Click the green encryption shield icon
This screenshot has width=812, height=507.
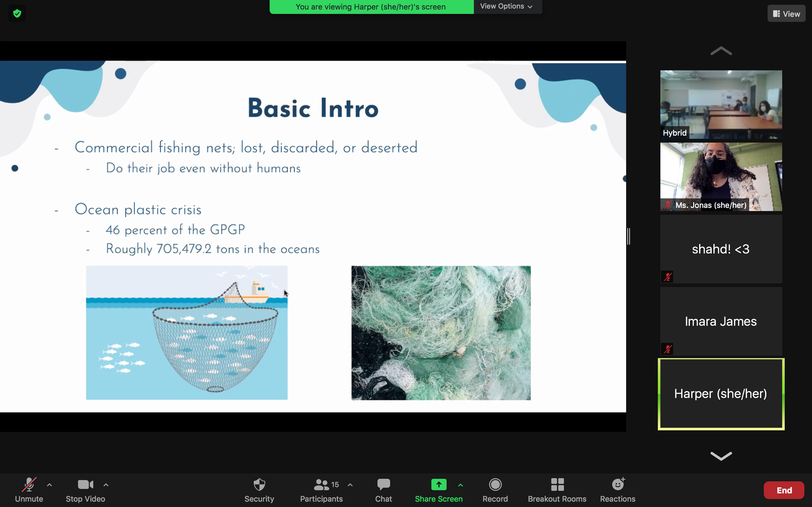click(x=17, y=14)
